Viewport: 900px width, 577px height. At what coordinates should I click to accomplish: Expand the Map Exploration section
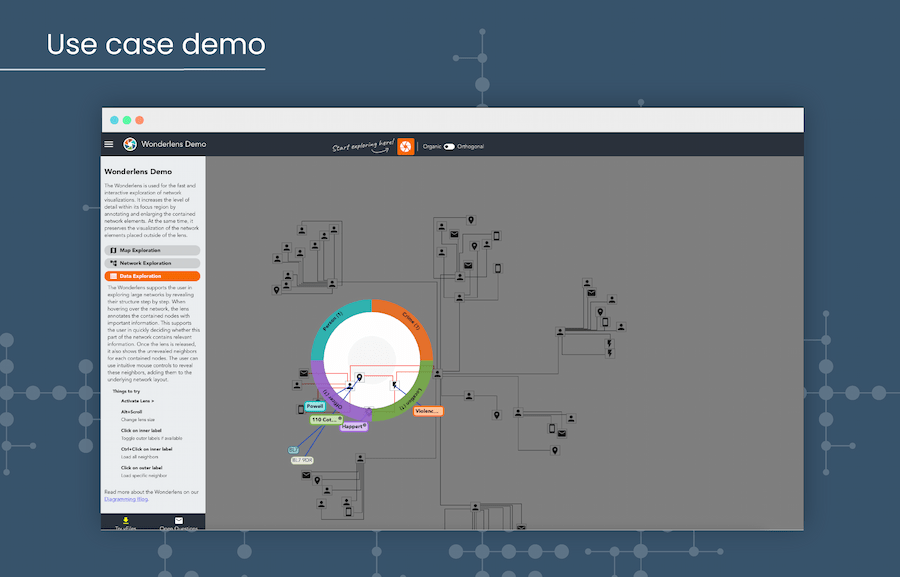tap(152, 250)
